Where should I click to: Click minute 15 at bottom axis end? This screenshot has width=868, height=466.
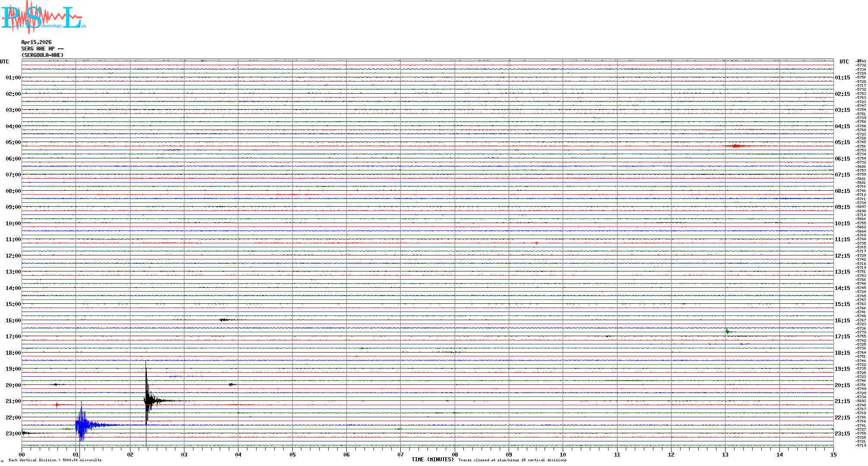pyautogui.click(x=833, y=454)
